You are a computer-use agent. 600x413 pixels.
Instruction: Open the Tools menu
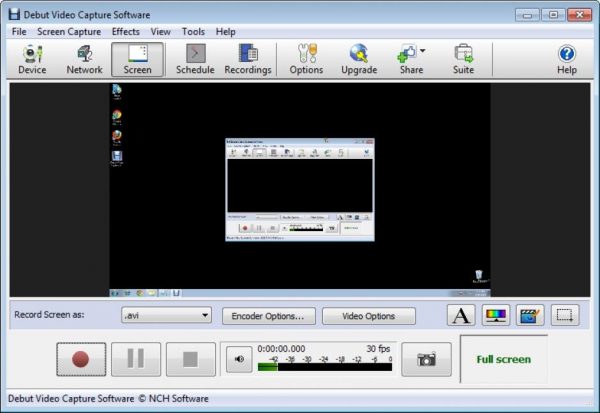click(193, 32)
